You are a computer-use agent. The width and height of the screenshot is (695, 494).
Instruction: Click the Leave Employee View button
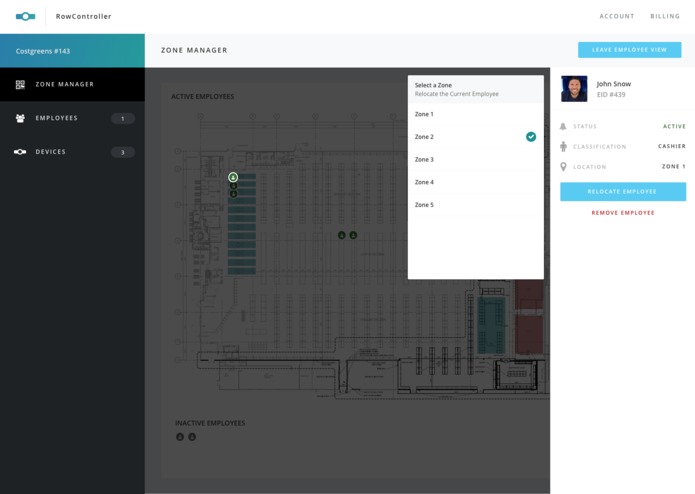click(629, 50)
